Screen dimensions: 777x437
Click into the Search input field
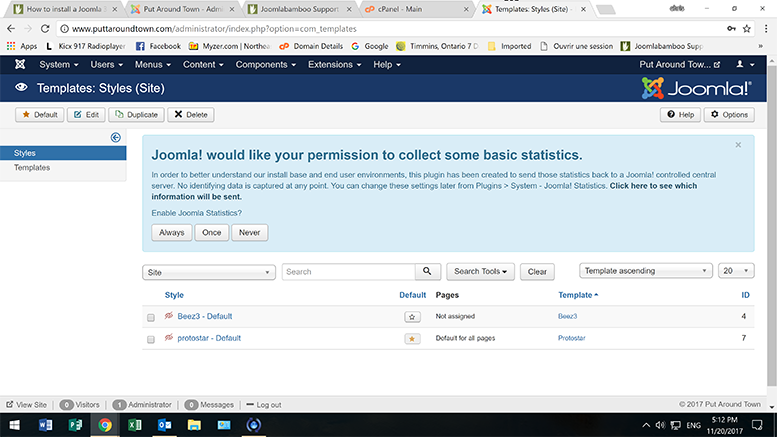point(348,272)
